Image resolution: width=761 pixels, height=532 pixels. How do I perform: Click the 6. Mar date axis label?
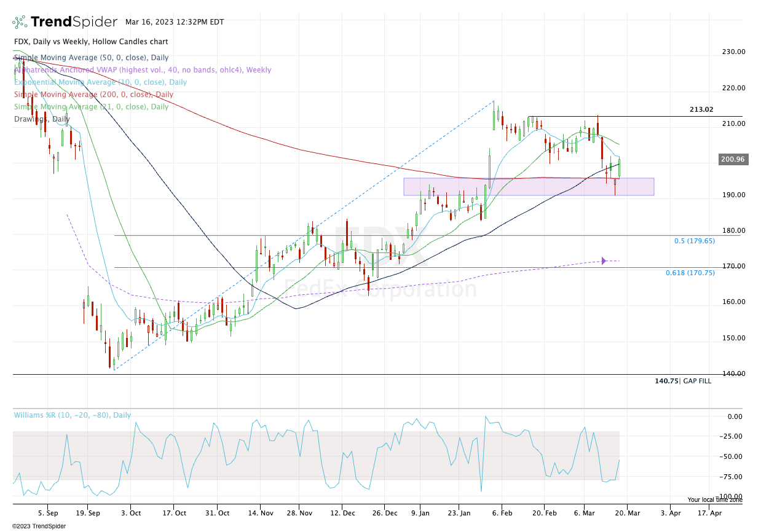tap(586, 512)
